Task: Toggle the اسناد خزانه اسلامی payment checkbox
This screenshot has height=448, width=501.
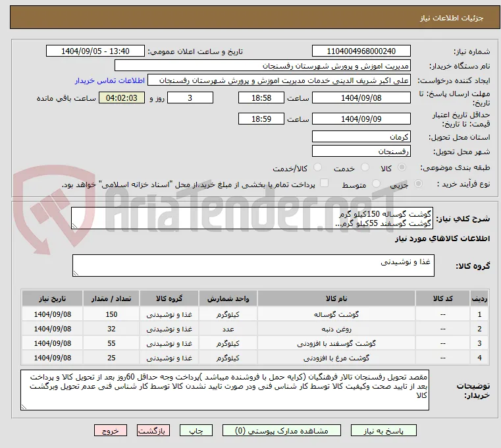Action: pos(324,183)
